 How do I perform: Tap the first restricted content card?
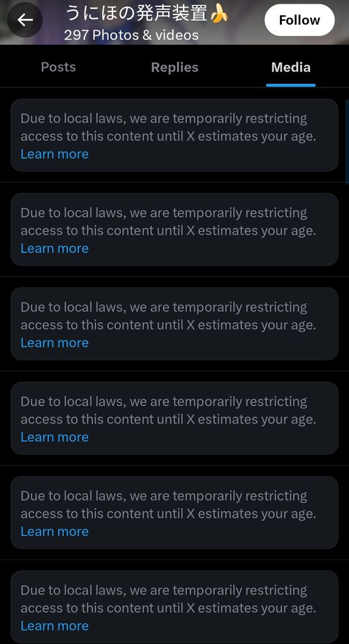(175, 135)
